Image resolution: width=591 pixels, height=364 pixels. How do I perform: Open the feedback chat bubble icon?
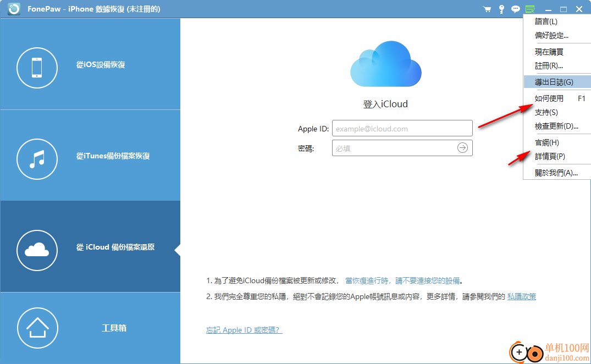pos(515,9)
